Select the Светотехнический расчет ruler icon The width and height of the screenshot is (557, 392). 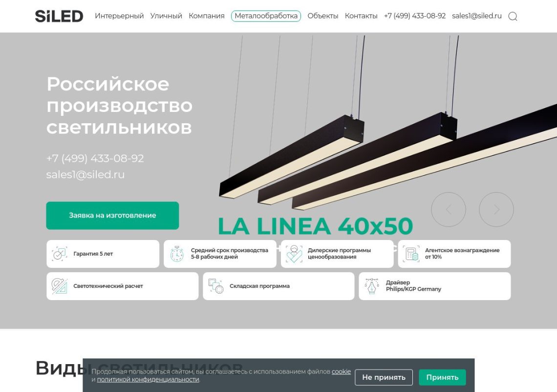(60, 286)
